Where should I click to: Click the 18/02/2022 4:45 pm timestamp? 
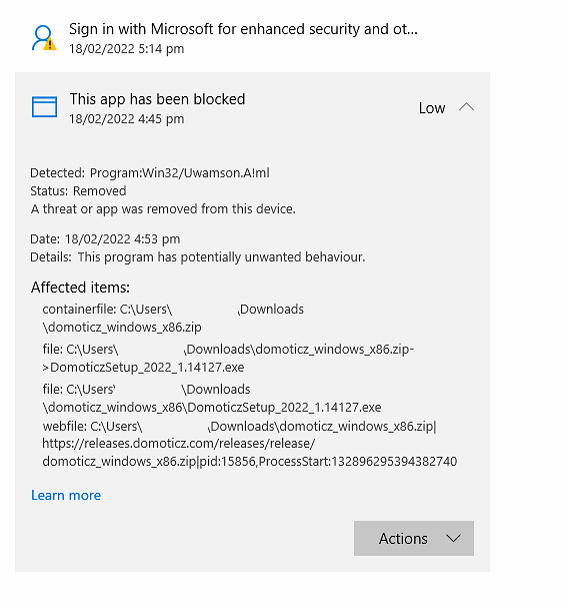127,118
